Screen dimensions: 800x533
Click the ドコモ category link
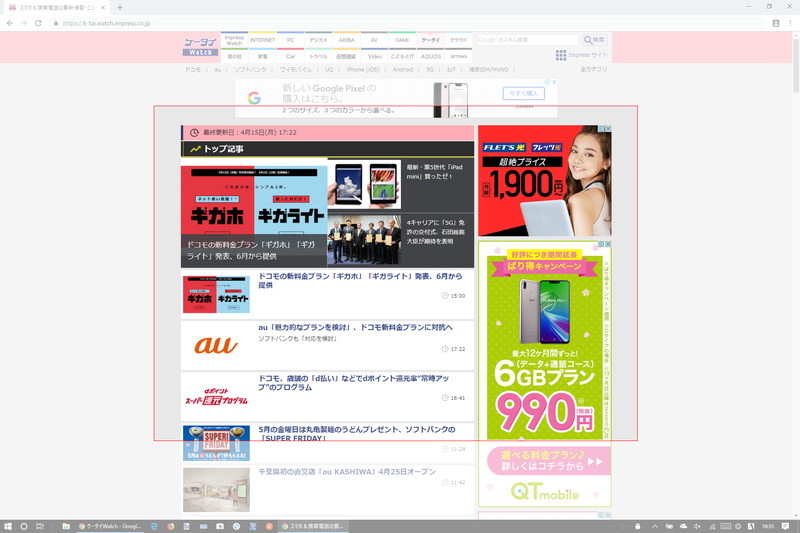pos(193,69)
